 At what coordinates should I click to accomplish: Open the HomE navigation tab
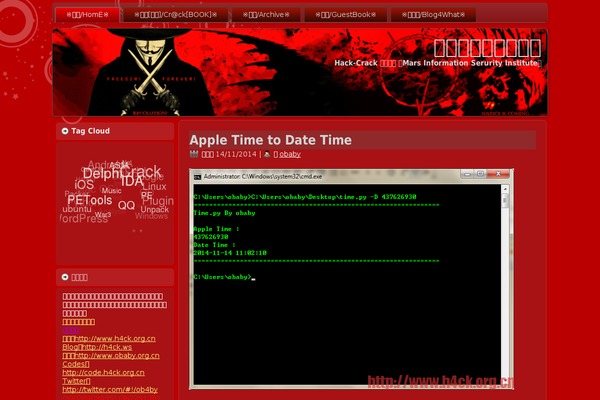point(88,15)
